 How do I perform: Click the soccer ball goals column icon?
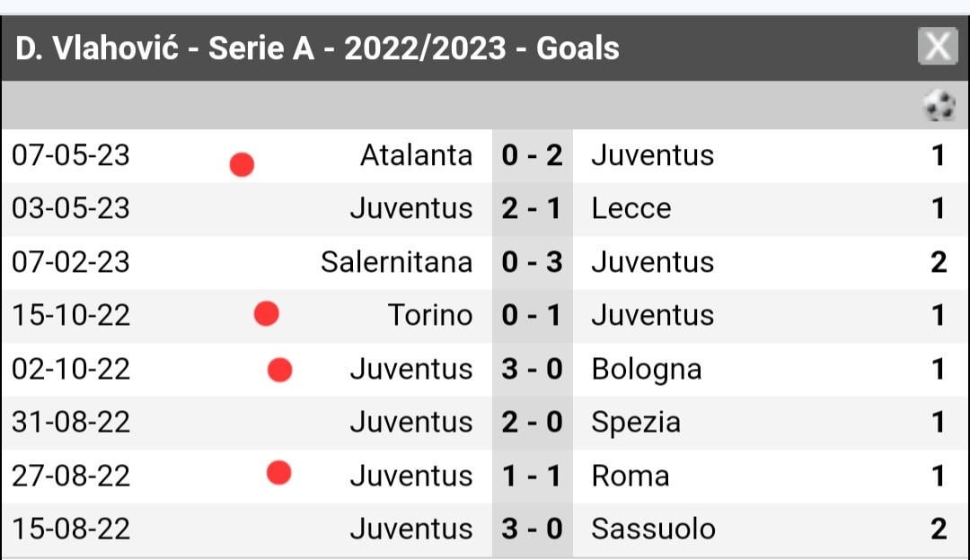(939, 105)
